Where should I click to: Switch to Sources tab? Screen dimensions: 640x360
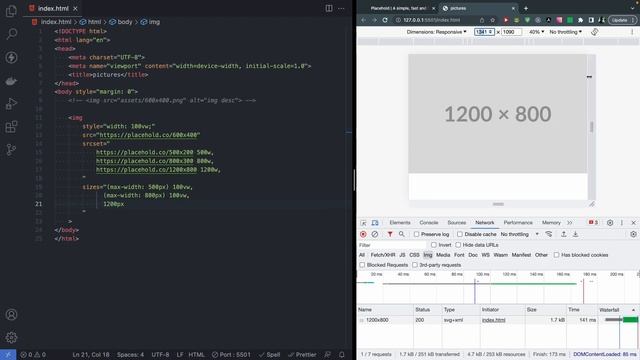(456, 223)
